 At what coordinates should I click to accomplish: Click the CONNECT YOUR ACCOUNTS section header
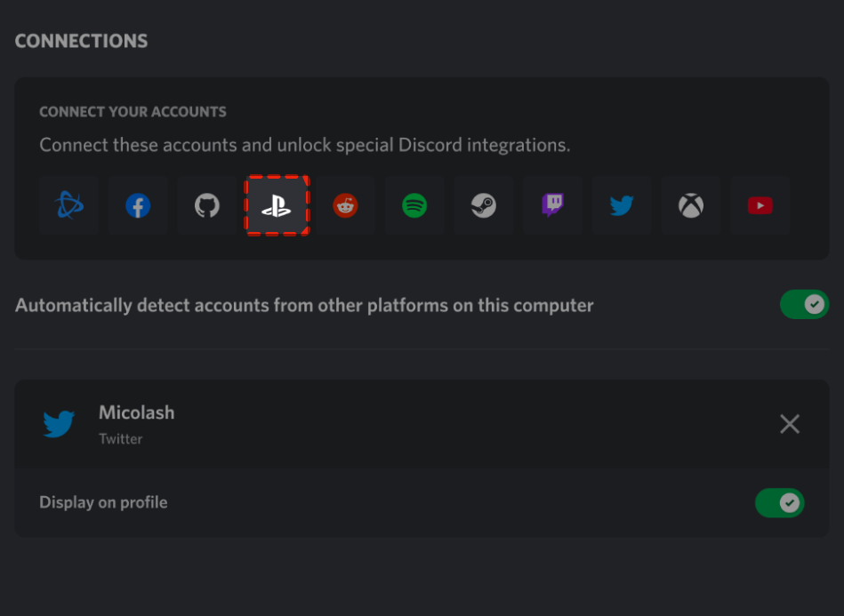point(133,111)
